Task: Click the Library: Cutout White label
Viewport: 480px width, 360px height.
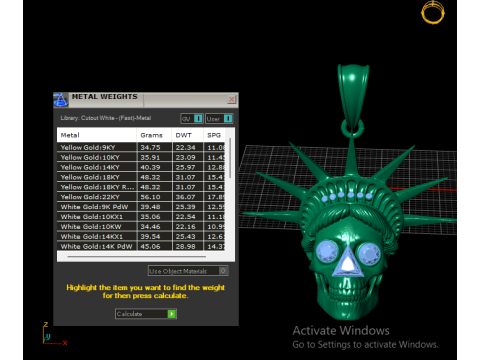Action: [x=106, y=118]
